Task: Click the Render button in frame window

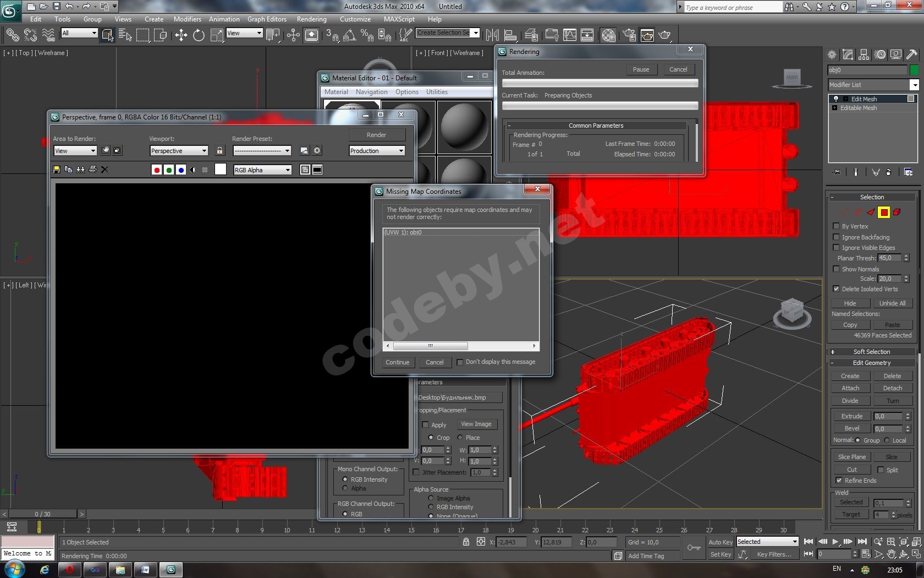Action: (x=377, y=135)
